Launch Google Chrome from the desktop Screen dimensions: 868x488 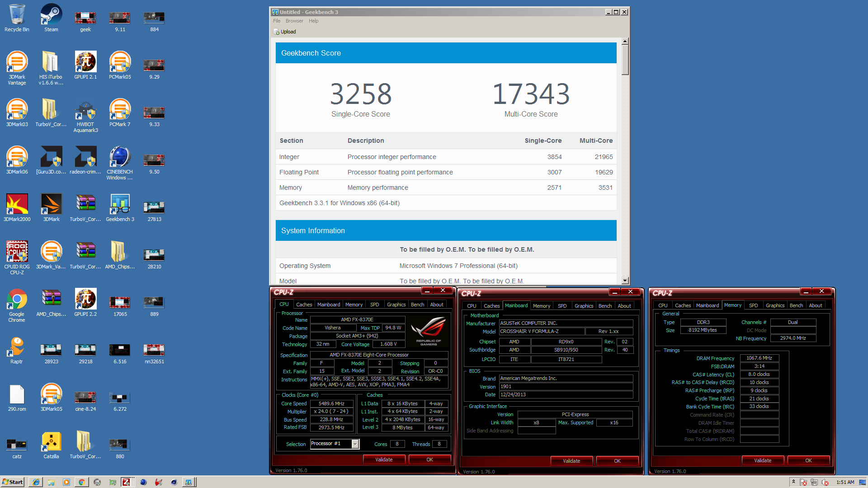[x=17, y=305]
